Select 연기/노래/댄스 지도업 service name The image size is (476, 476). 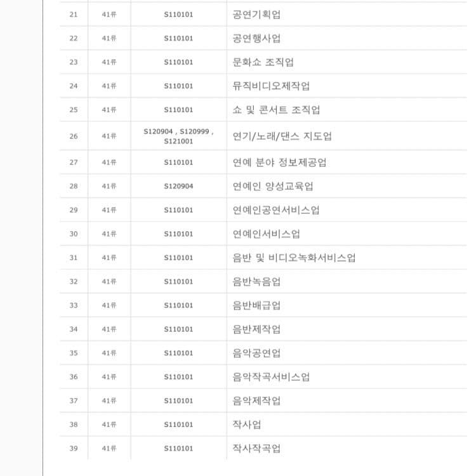282,136
